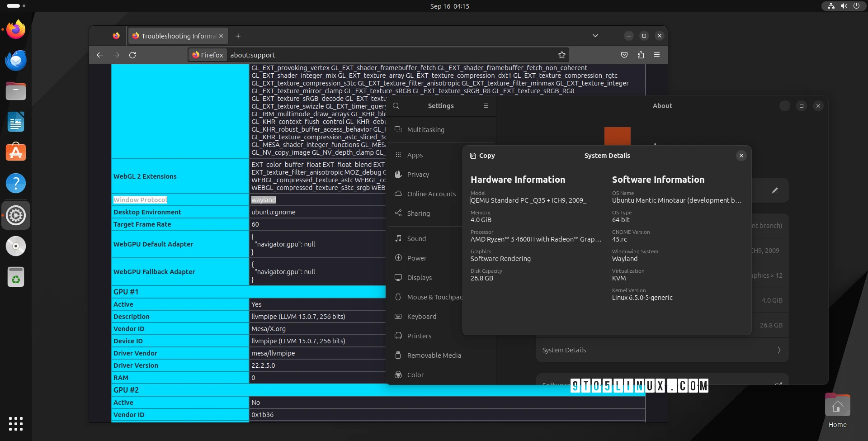The image size is (868, 441).
Task: Expand the System Details row in About
Action: (662, 350)
